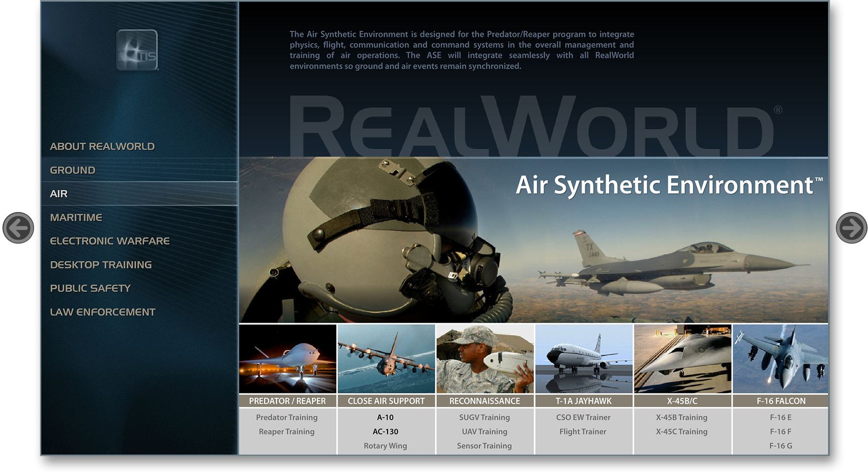Open Reaper Training link

pyautogui.click(x=287, y=432)
